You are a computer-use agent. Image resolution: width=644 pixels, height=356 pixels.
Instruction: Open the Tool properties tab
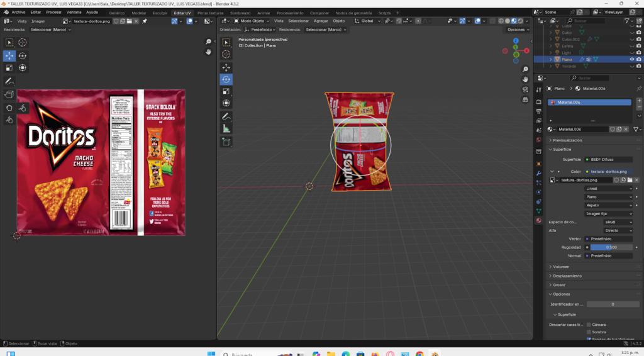point(539,90)
